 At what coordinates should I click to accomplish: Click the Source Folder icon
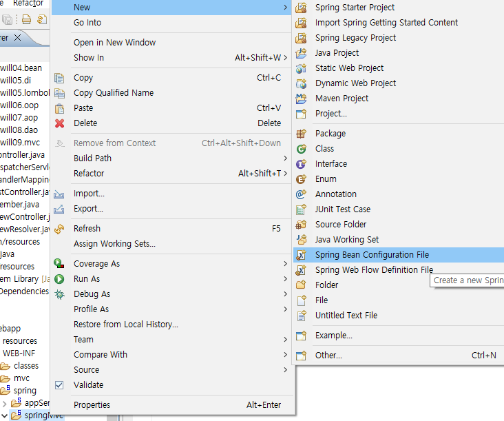(301, 224)
